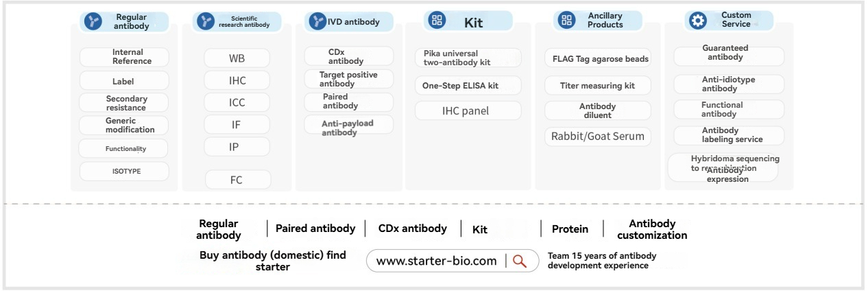Open the Internal Reference antibody option
The width and height of the screenshot is (868, 291).
pos(124,57)
